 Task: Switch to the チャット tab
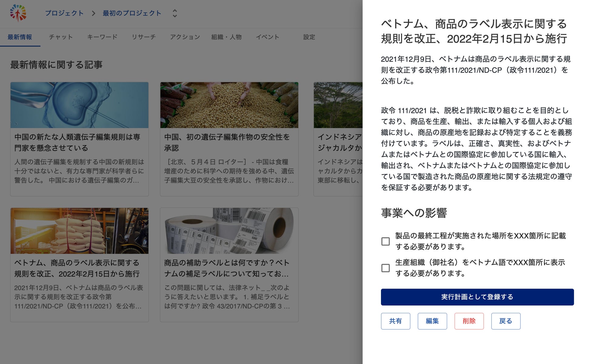(x=61, y=37)
